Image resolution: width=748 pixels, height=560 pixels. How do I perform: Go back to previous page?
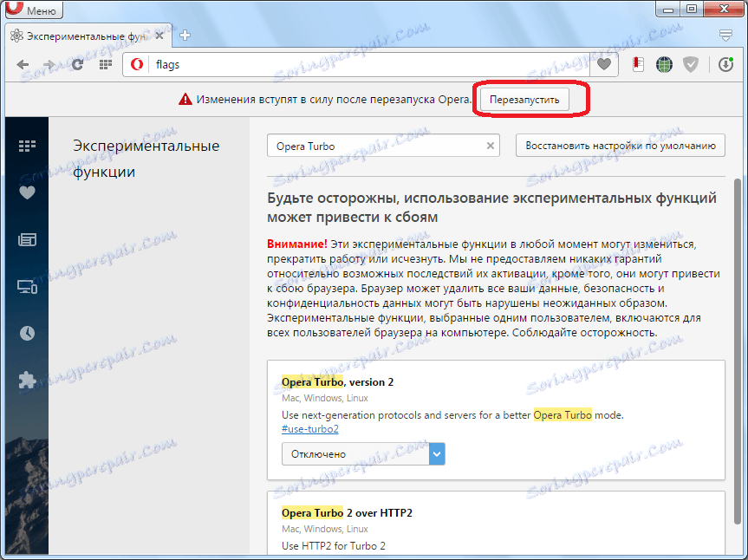[23, 64]
